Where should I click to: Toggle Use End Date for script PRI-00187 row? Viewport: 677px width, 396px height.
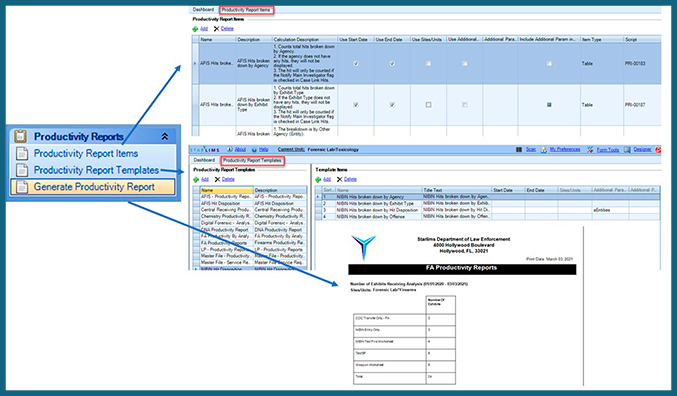coord(392,105)
